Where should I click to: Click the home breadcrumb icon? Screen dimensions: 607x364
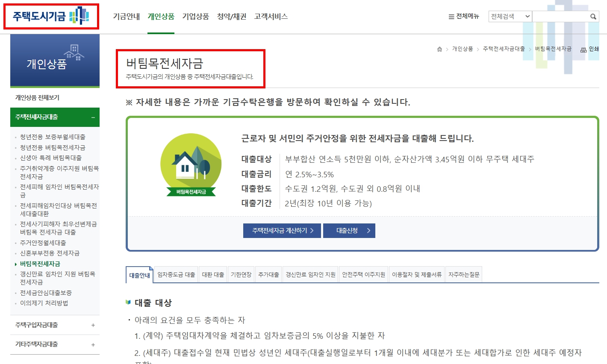point(439,49)
